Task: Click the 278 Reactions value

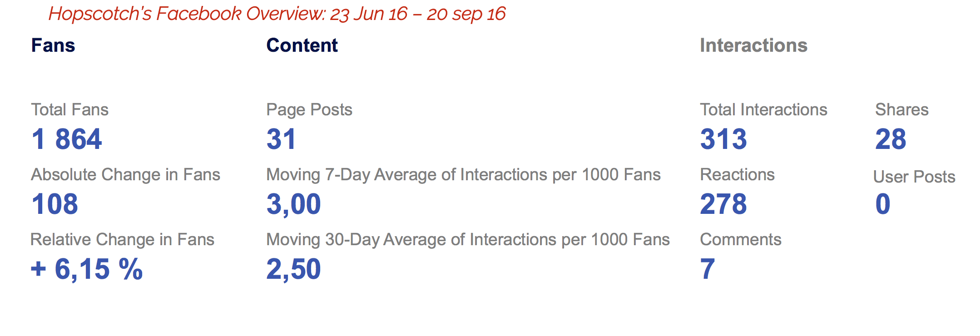Action: click(x=723, y=204)
